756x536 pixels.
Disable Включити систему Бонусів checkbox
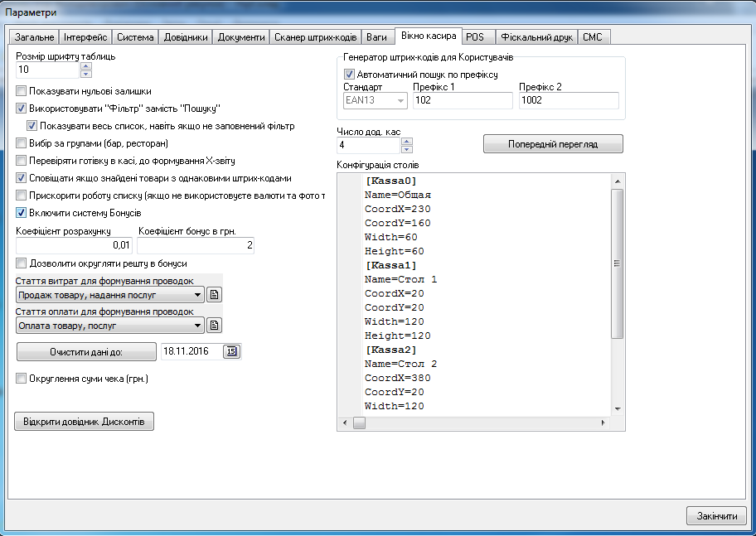coord(22,213)
